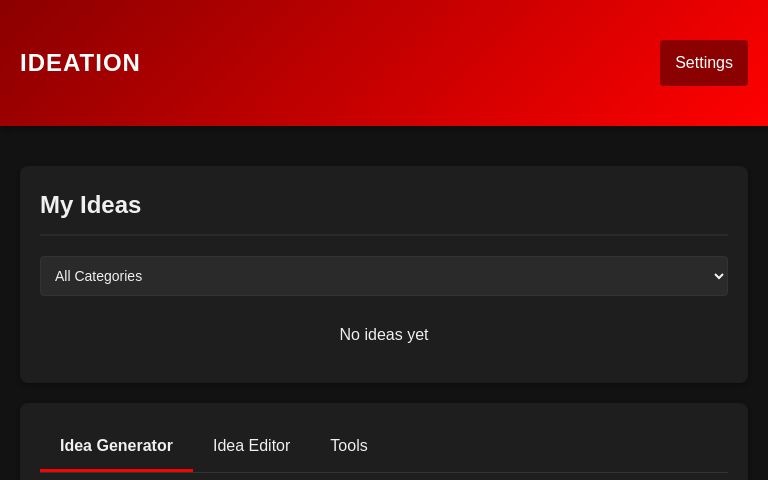
Task: Open the Settings button in header
Action: click(703, 63)
